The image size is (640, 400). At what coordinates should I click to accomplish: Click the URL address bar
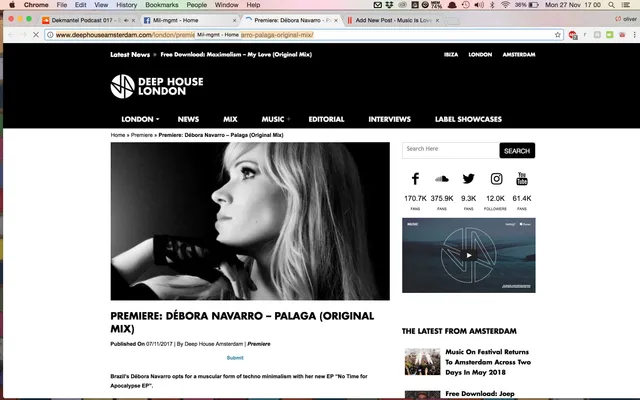coord(304,35)
